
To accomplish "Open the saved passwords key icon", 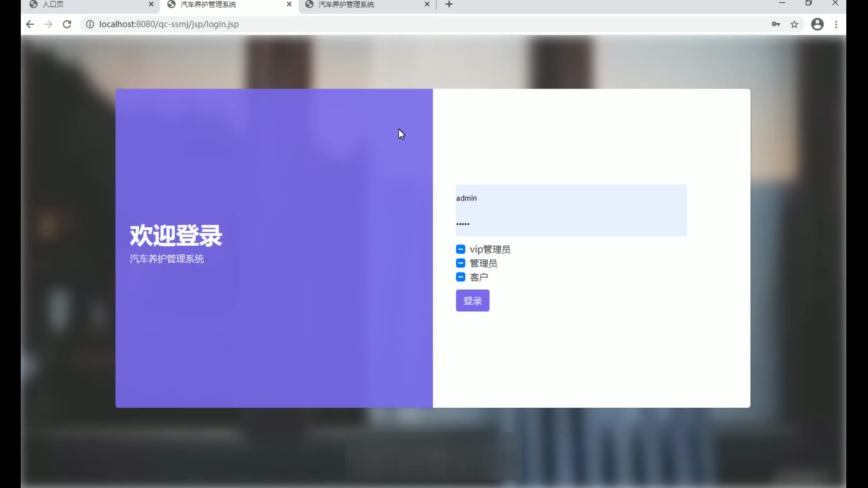I will point(776,24).
